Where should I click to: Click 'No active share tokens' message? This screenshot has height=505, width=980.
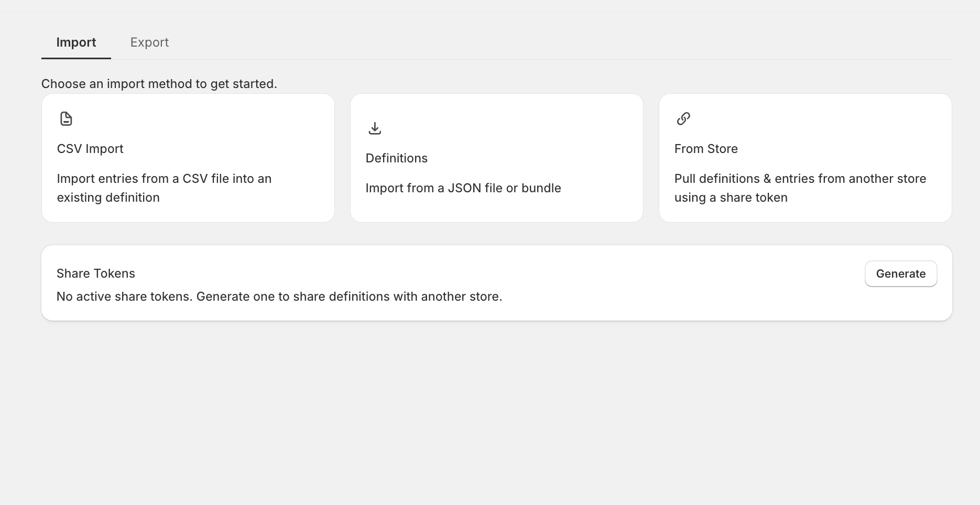coord(279,297)
